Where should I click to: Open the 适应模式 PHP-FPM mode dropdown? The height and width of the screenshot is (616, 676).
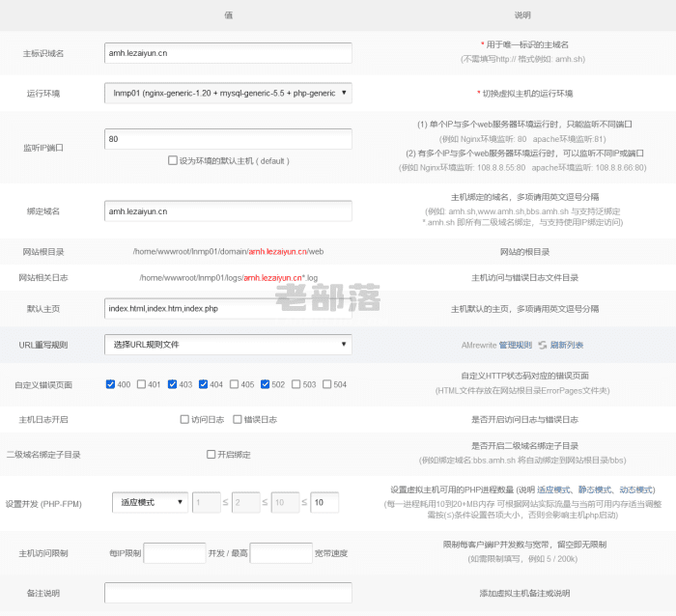150,502
